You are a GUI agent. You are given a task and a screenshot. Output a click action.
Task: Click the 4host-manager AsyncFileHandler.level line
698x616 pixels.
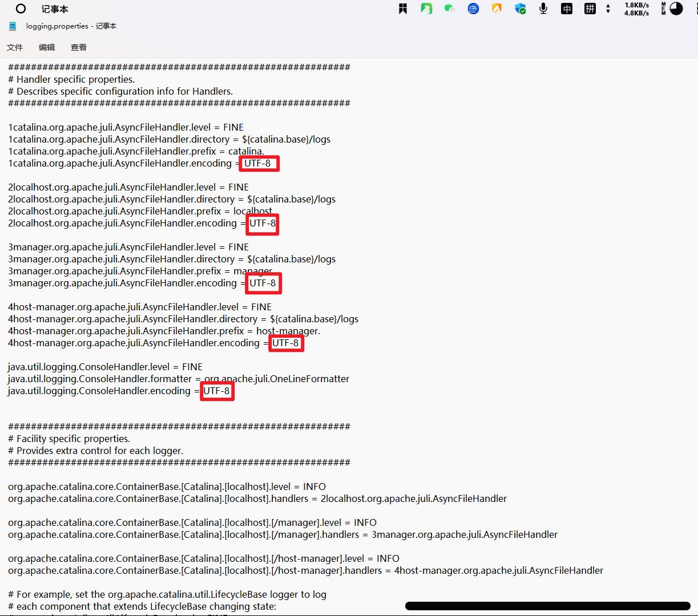click(140, 307)
